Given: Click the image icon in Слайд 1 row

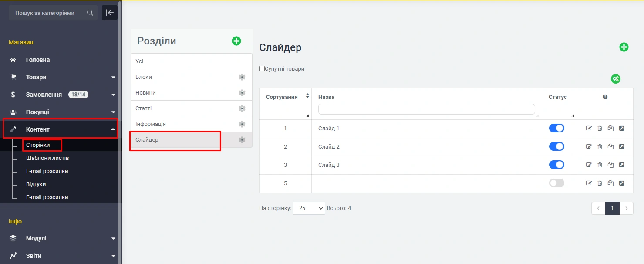Looking at the screenshot, I should [x=621, y=128].
